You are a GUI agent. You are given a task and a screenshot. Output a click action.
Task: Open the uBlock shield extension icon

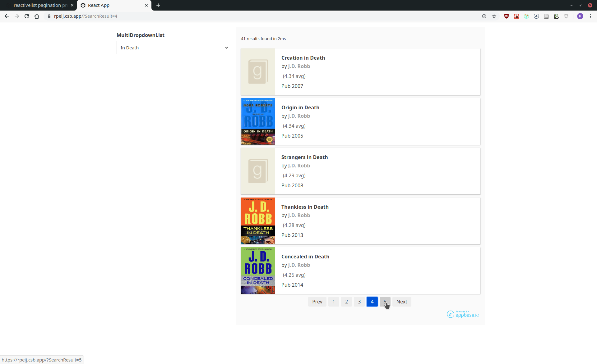point(507,16)
